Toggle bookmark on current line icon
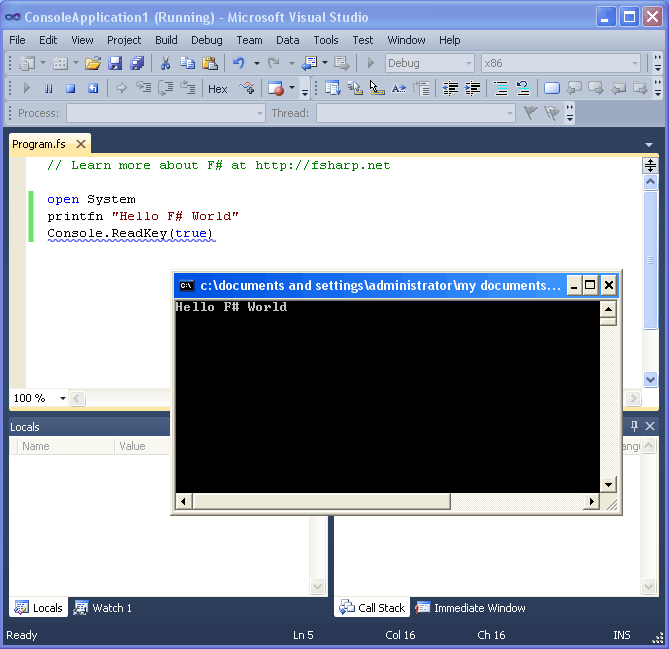The image size is (669, 649). pyautogui.click(x=552, y=88)
